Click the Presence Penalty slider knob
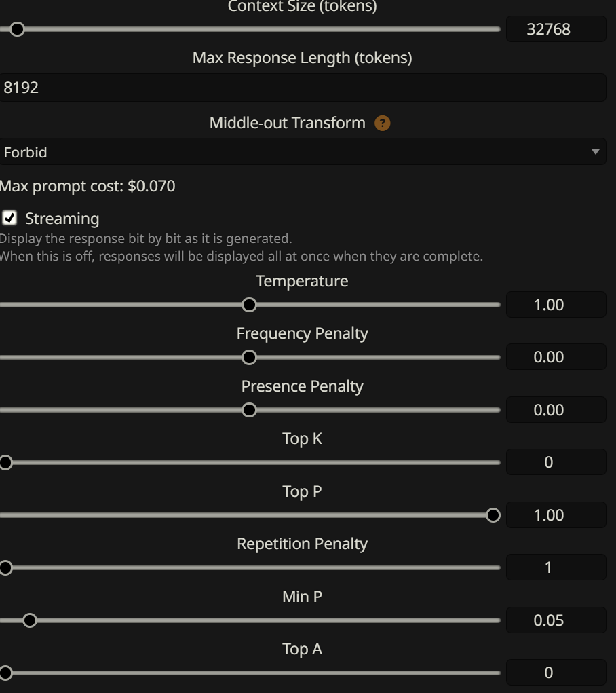 click(x=249, y=410)
